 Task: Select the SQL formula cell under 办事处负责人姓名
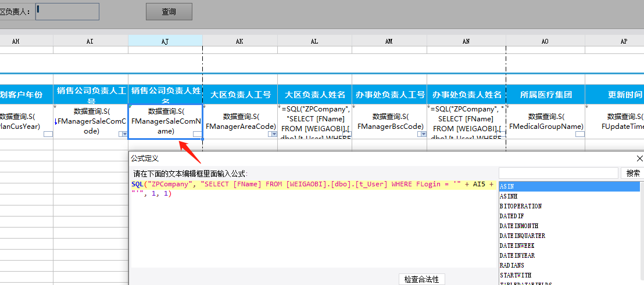pyautogui.click(x=467, y=121)
